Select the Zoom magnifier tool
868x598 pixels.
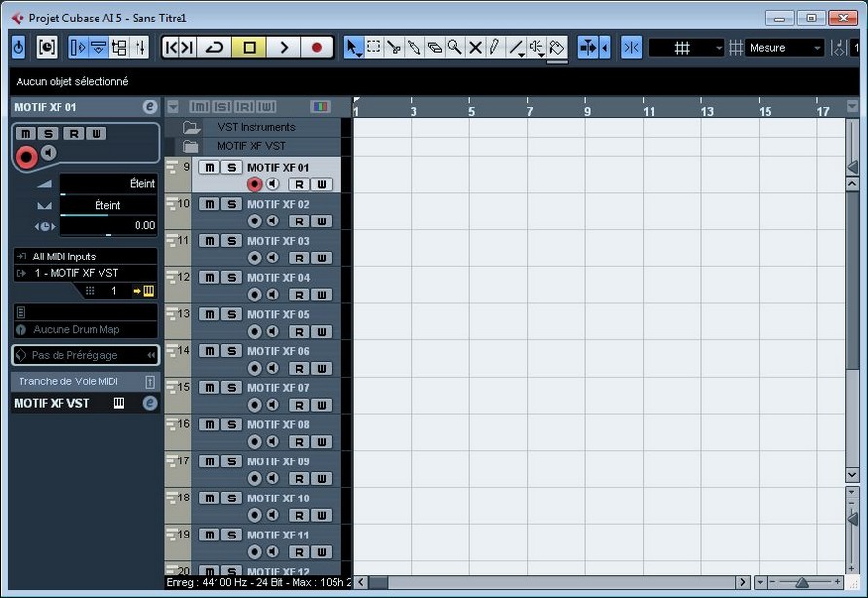454,47
